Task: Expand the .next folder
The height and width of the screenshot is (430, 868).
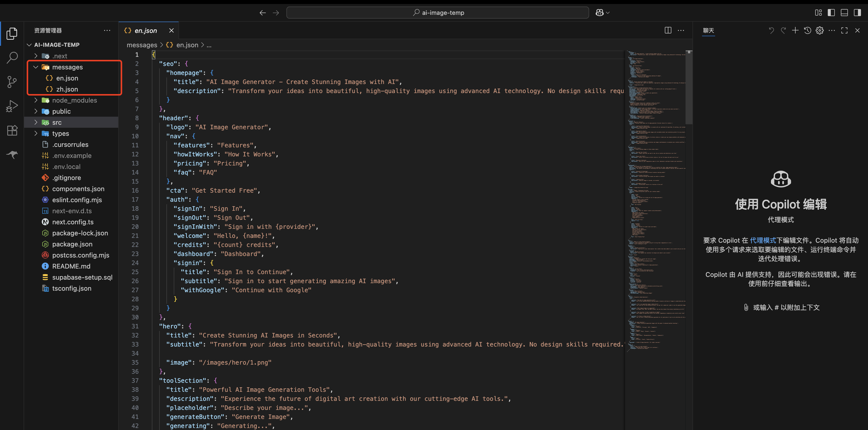Action: (72, 56)
